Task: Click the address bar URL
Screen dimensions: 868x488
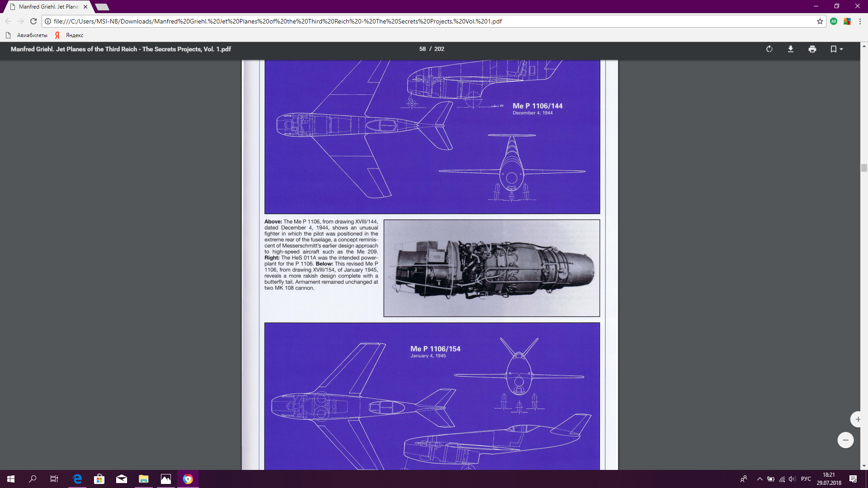Action: coord(278,21)
